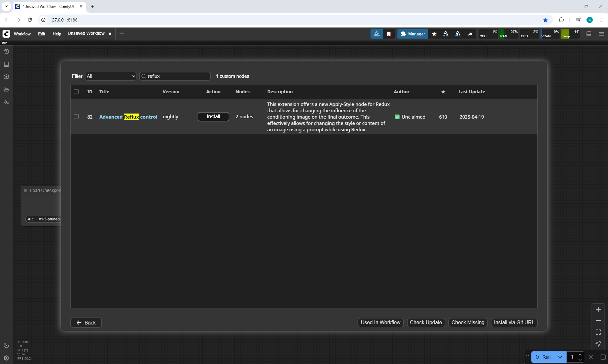Click the star icon beside Manager
This screenshot has height=364, width=608.
(434, 34)
